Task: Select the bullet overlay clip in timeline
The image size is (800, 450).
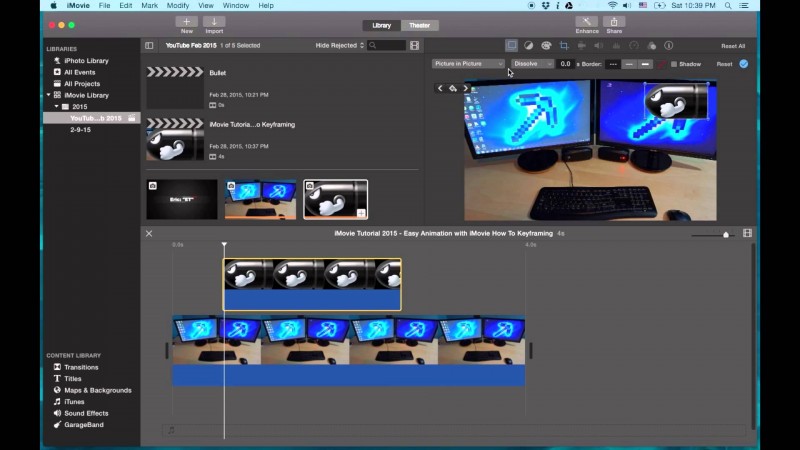Action: pyautogui.click(x=312, y=284)
